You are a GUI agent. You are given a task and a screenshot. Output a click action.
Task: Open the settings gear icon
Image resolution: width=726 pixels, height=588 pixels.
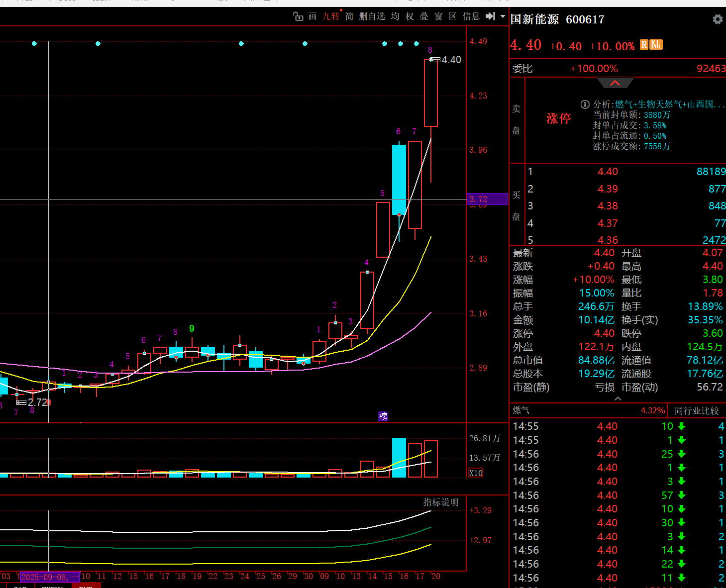[x=718, y=19]
